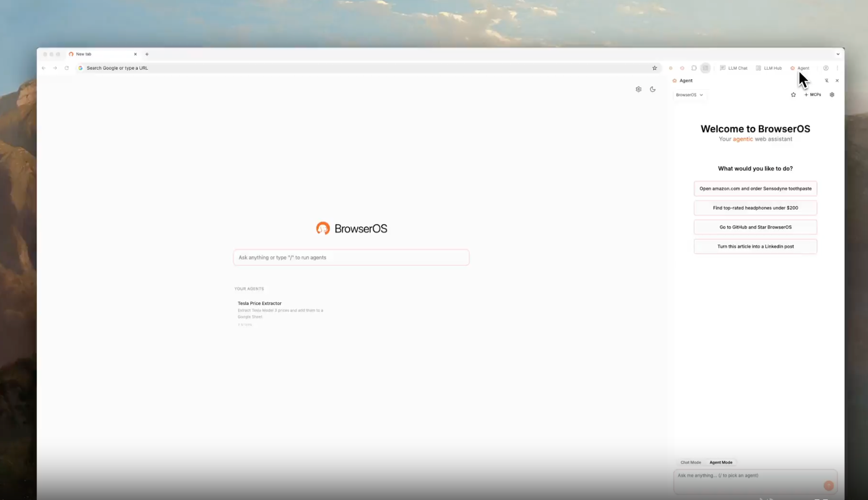Click the Find top-rated headphones under $200 suggestion

pos(755,208)
